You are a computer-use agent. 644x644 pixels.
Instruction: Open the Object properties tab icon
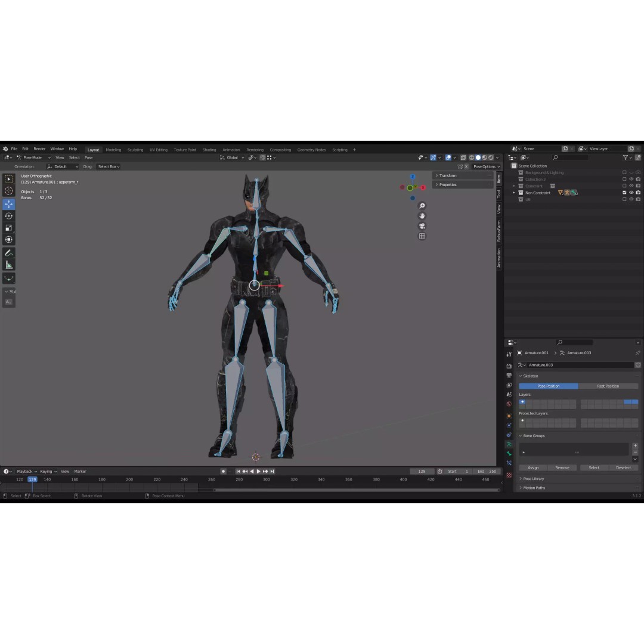click(509, 416)
